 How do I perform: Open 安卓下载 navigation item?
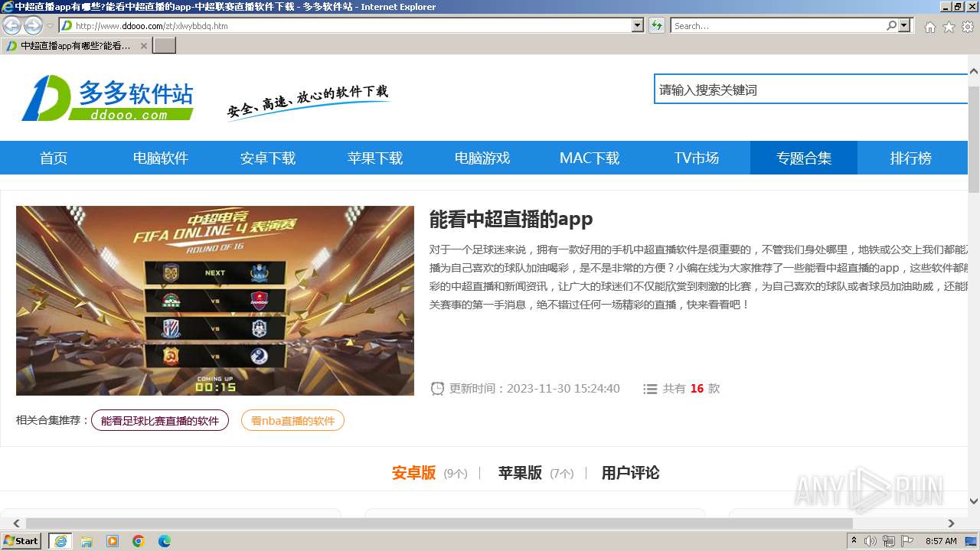click(x=268, y=158)
